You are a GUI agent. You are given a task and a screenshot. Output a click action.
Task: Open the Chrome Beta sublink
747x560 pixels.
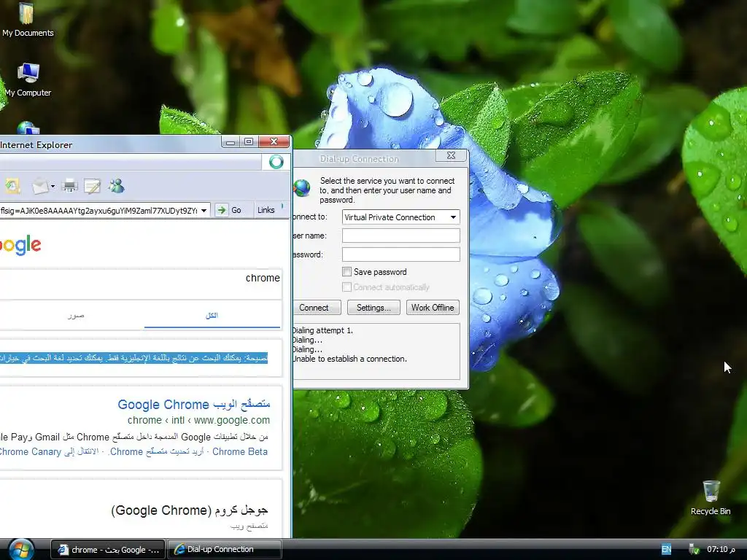(239, 451)
